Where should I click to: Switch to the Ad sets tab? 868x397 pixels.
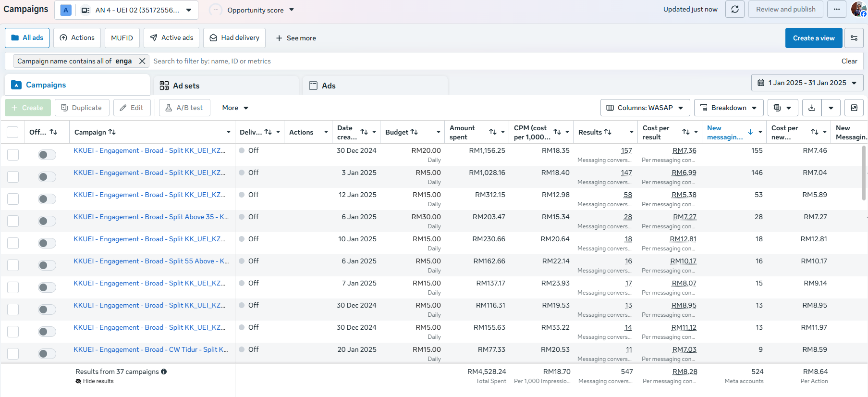click(226, 86)
